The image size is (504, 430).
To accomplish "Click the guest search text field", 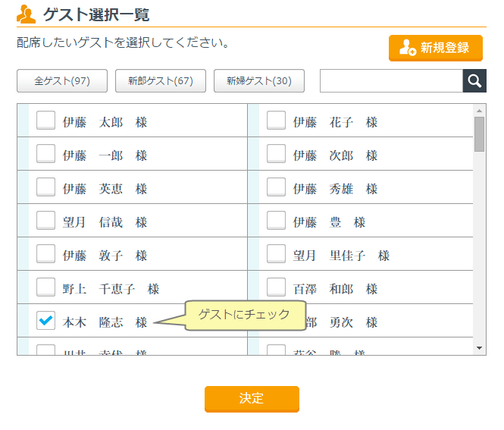I will pyautogui.click(x=391, y=81).
